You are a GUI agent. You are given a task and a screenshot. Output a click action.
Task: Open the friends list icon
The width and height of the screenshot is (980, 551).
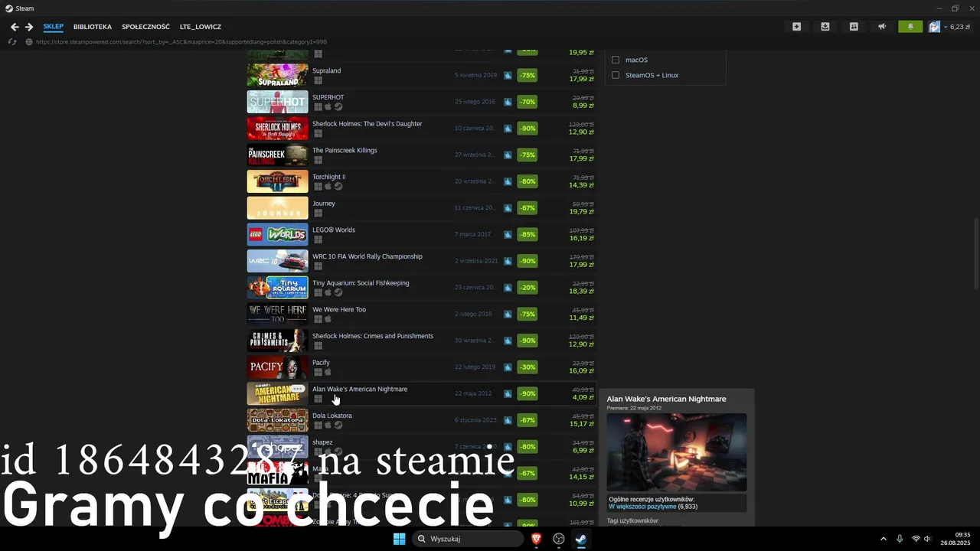click(854, 27)
